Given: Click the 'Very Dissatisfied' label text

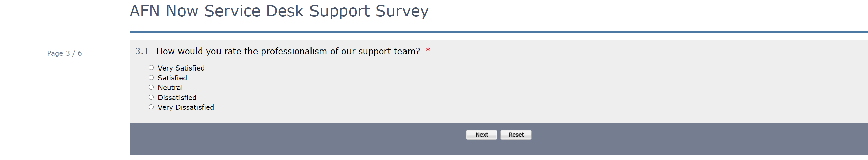Looking at the screenshot, I should tap(186, 107).
